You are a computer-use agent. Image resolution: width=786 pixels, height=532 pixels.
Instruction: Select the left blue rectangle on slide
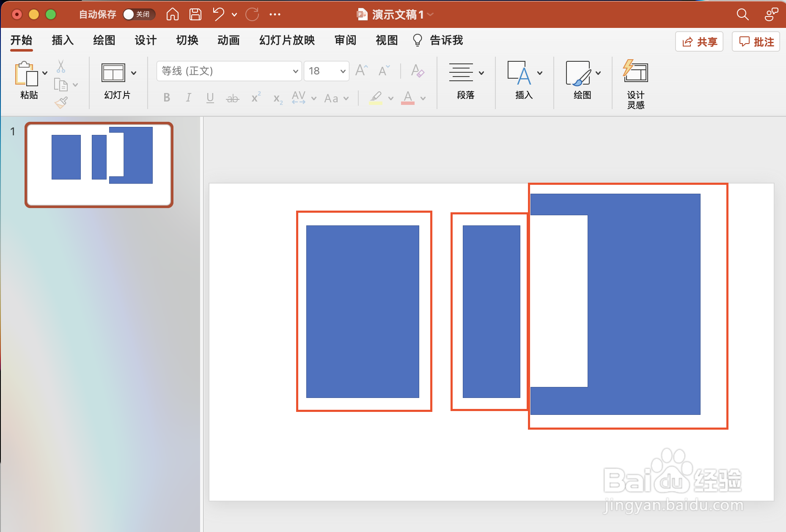point(363,311)
